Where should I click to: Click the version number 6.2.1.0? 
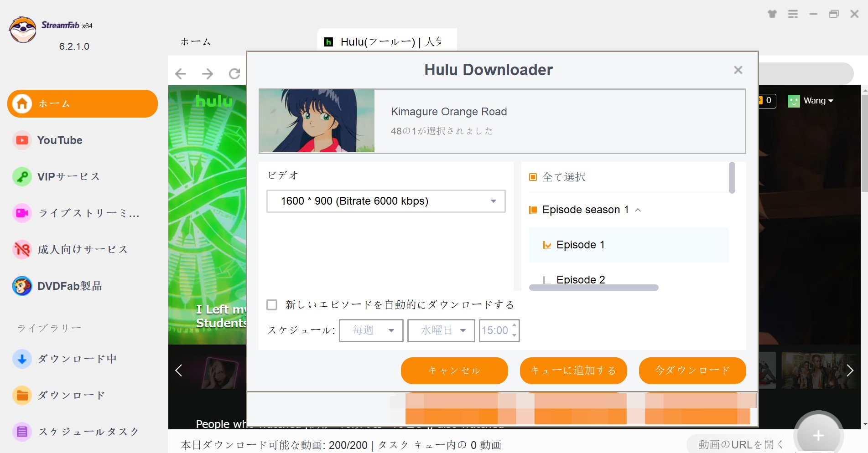tap(74, 46)
